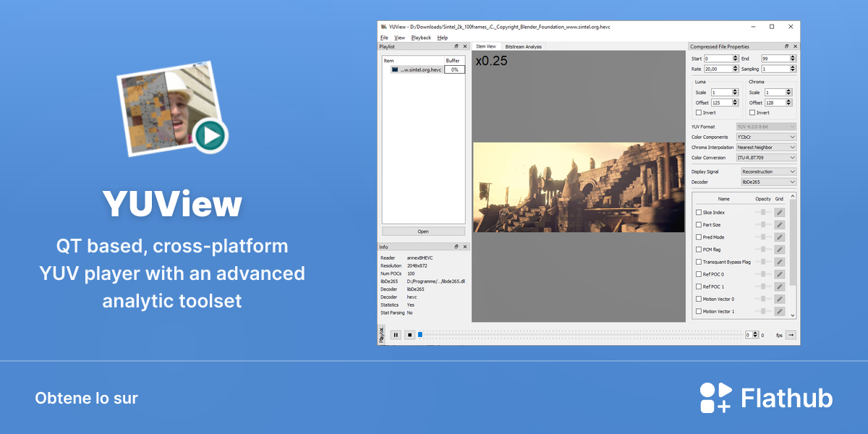Click the Obtene lo sur link

pyautogui.click(x=86, y=399)
